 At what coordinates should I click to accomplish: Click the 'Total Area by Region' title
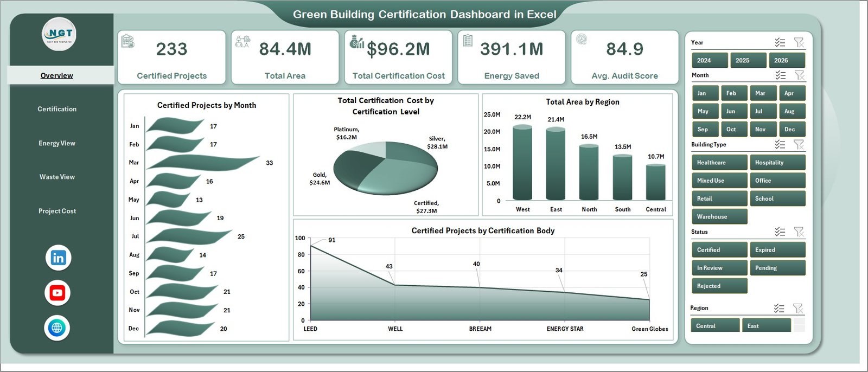point(583,102)
